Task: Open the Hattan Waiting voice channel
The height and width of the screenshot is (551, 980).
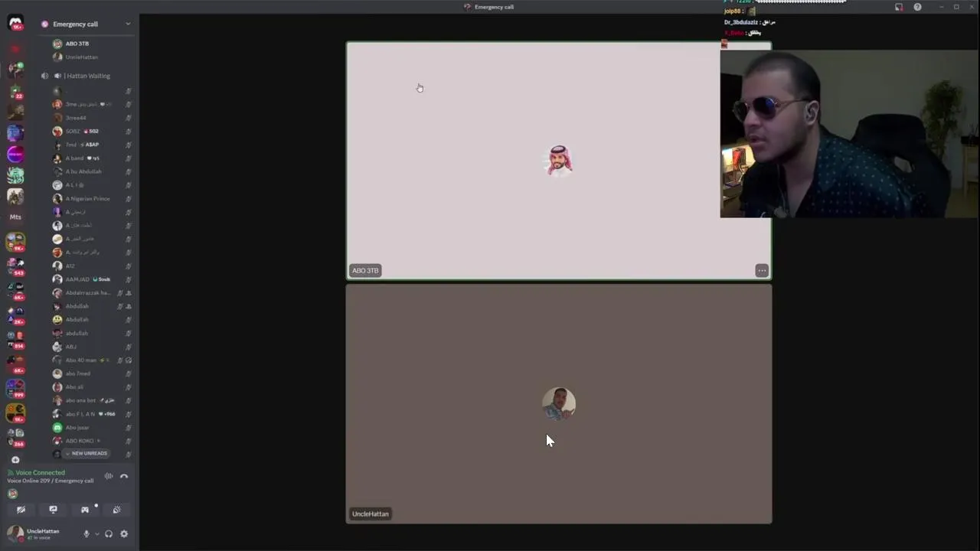Action: (x=87, y=76)
